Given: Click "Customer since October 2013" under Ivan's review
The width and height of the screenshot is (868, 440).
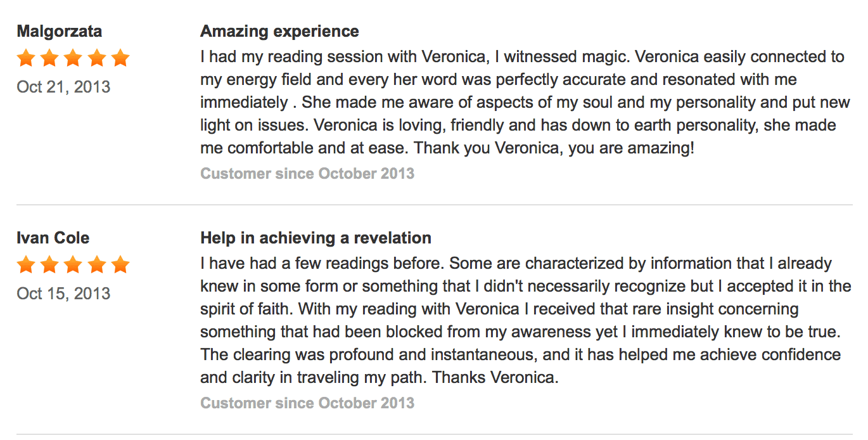Looking at the screenshot, I should 307,403.
